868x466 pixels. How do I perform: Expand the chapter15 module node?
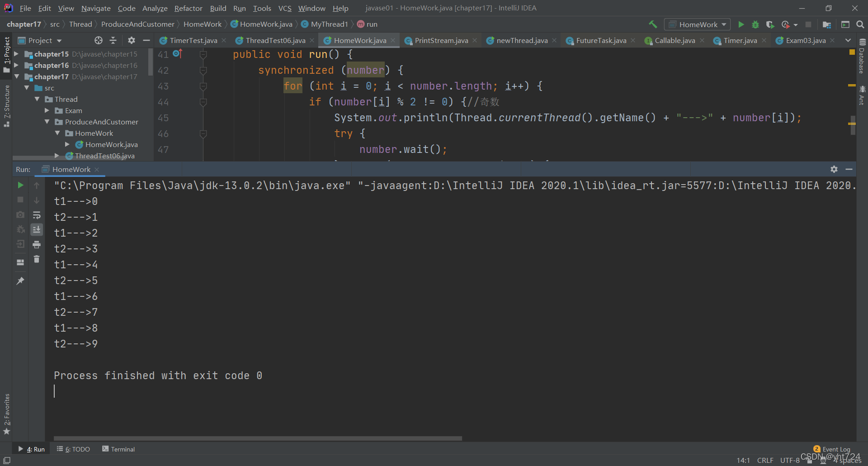click(x=16, y=54)
